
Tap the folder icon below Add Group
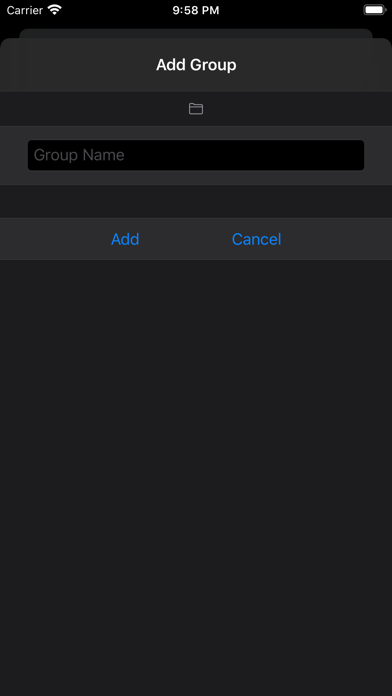pyautogui.click(x=196, y=109)
